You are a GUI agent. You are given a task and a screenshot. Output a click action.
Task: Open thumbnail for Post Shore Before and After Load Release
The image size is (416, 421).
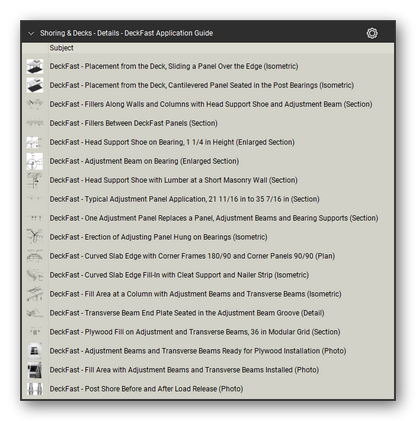35,389
